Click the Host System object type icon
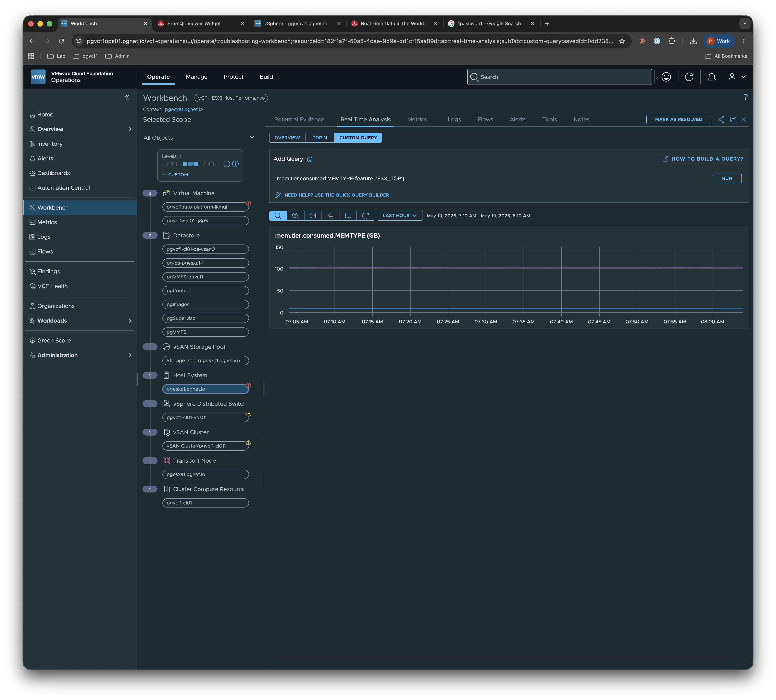Screen dimensions: 776x700 (166, 375)
